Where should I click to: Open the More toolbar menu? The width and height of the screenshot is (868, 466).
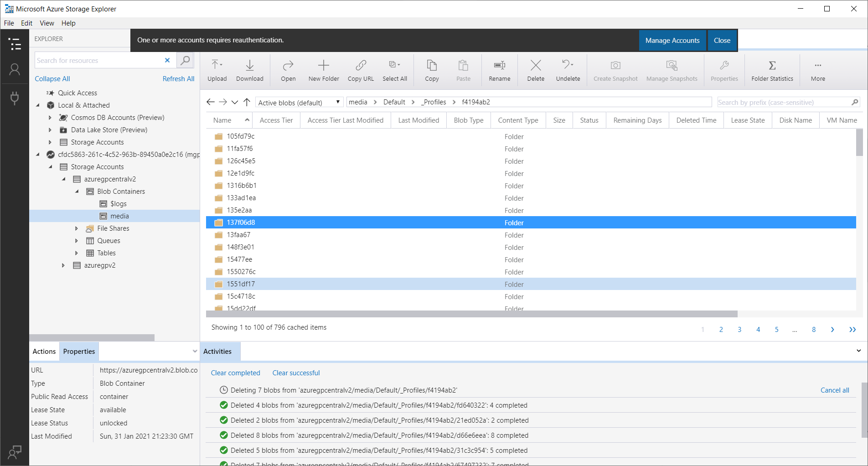(x=818, y=70)
